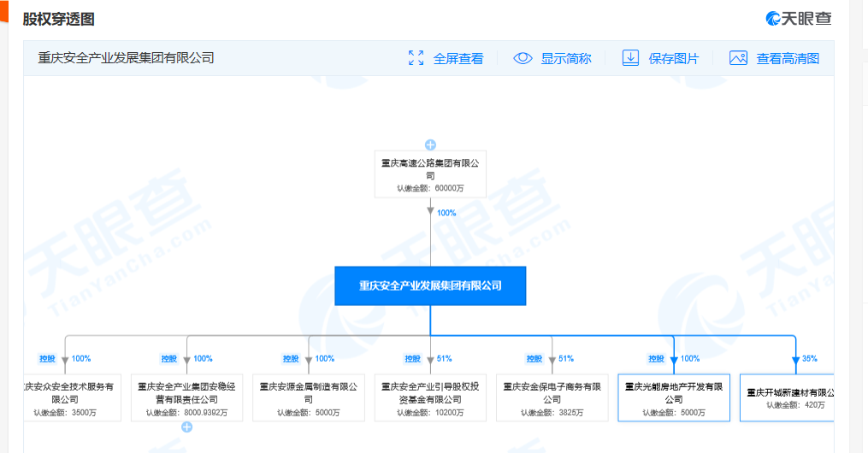This screenshot has width=868, height=453.
Task: Select central node 重庆安全产业发展集团有限公司
Action: [430, 286]
